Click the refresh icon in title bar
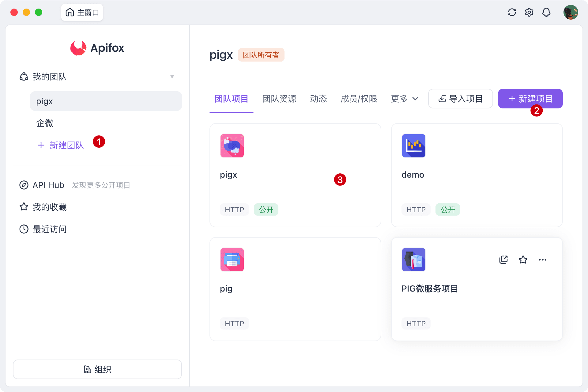Screen dimensions: 588x392 512,12
